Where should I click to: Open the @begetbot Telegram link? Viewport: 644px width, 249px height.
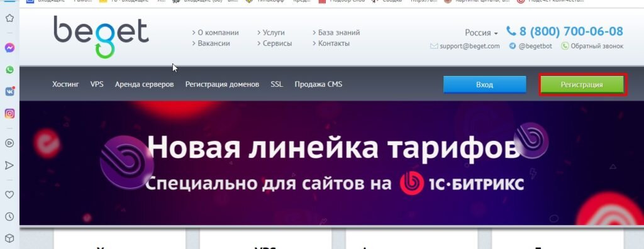click(x=535, y=46)
